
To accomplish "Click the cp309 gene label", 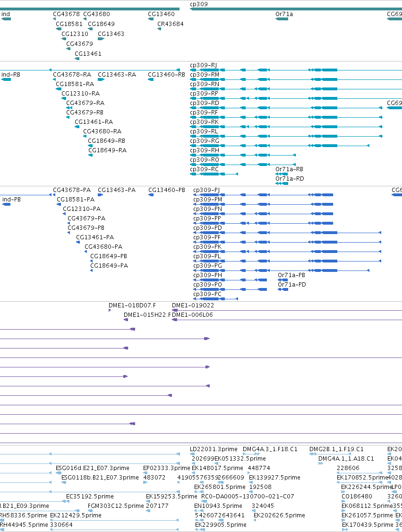I will click(x=198, y=4).
